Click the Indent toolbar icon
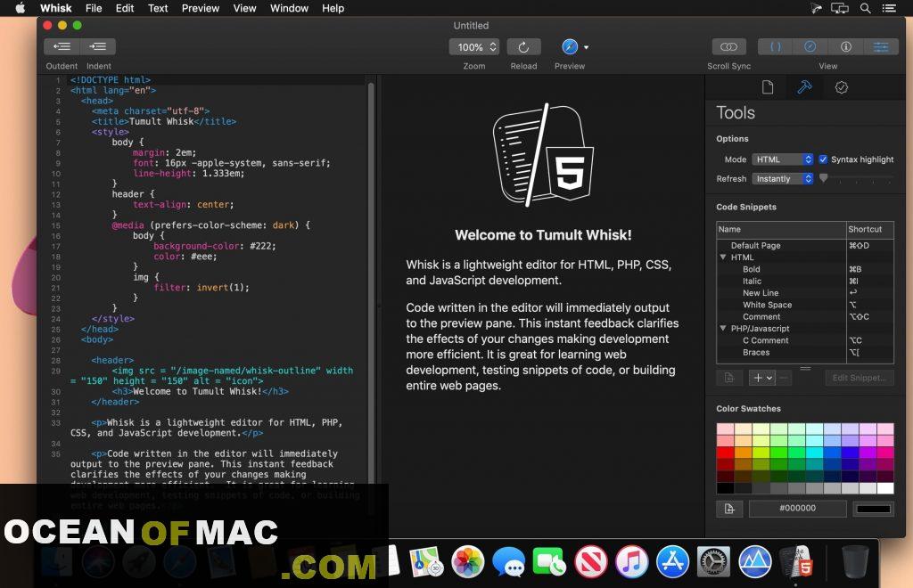Image resolution: width=913 pixels, height=588 pixels. point(98,46)
